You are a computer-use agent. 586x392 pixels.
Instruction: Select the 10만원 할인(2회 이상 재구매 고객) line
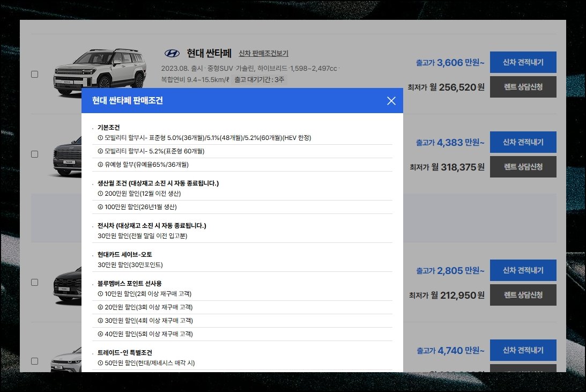(x=144, y=294)
